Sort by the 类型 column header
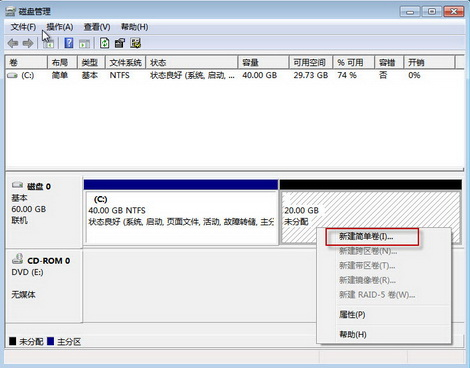This screenshot has width=470, height=368. click(x=91, y=63)
